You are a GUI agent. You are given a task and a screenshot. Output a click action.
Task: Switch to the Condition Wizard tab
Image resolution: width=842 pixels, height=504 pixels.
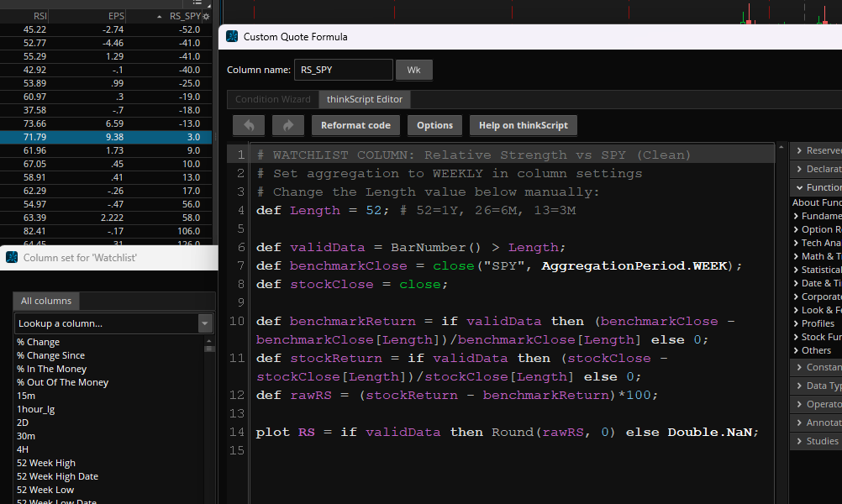pyautogui.click(x=273, y=99)
